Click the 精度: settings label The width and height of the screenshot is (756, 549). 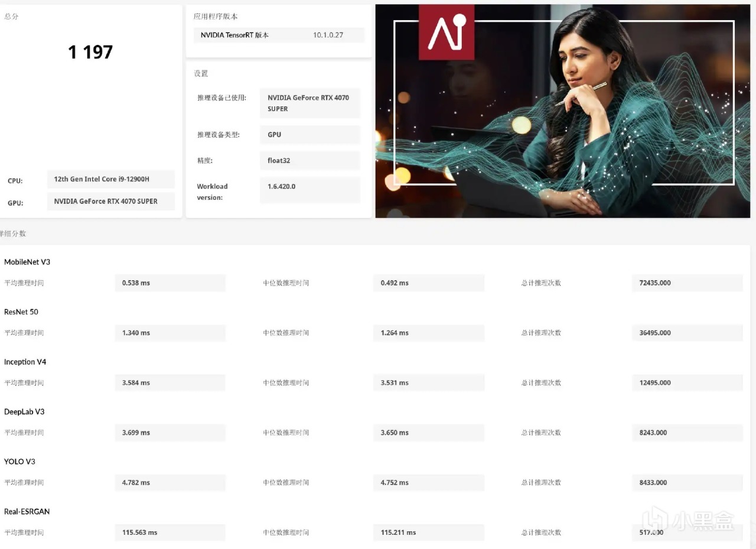205,160
